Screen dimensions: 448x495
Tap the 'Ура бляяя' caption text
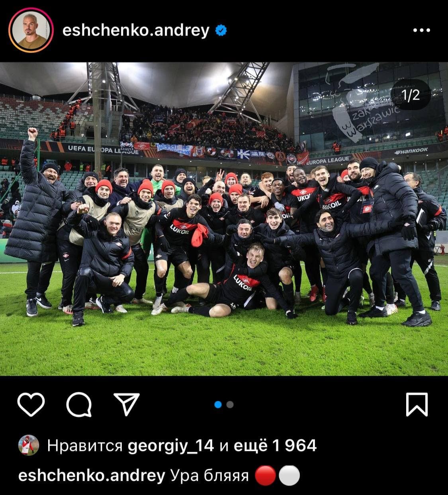209,476
